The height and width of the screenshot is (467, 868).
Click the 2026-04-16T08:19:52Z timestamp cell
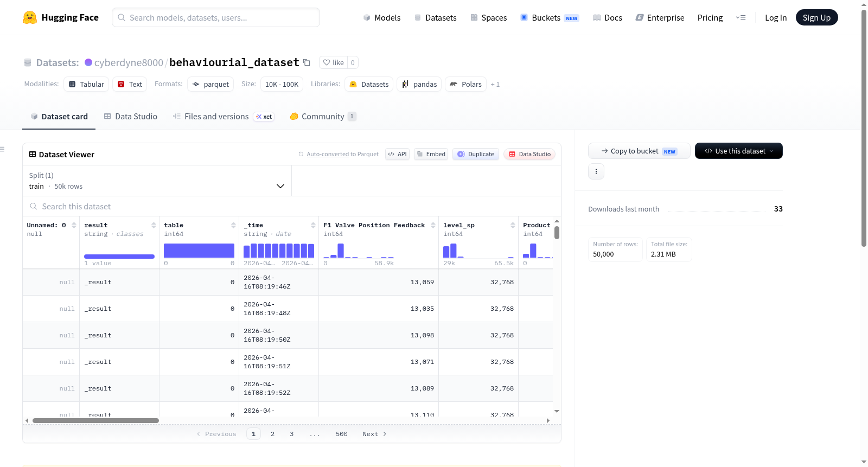279,388
